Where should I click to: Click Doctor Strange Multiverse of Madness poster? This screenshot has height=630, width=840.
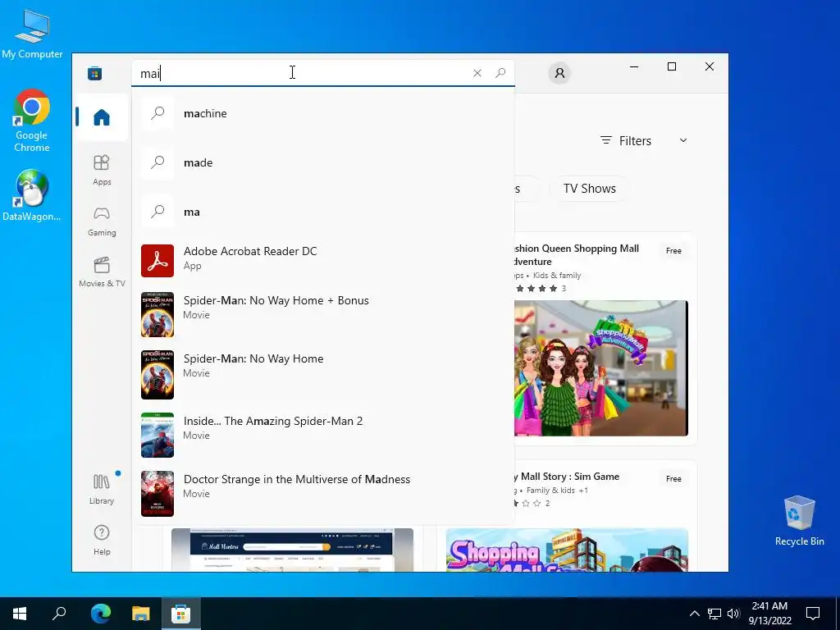tap(157, 493)
